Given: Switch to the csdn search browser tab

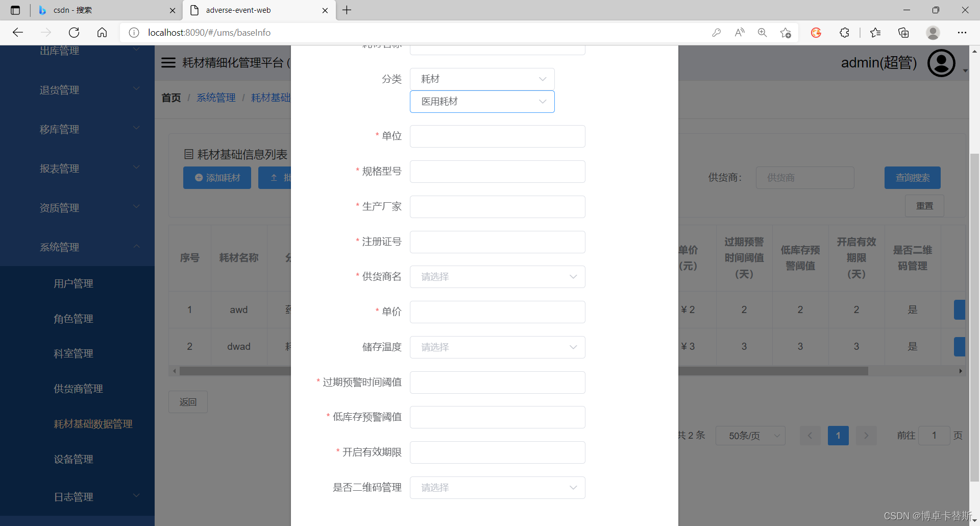Looking at the screenshot, I should (x=106, y=10).
